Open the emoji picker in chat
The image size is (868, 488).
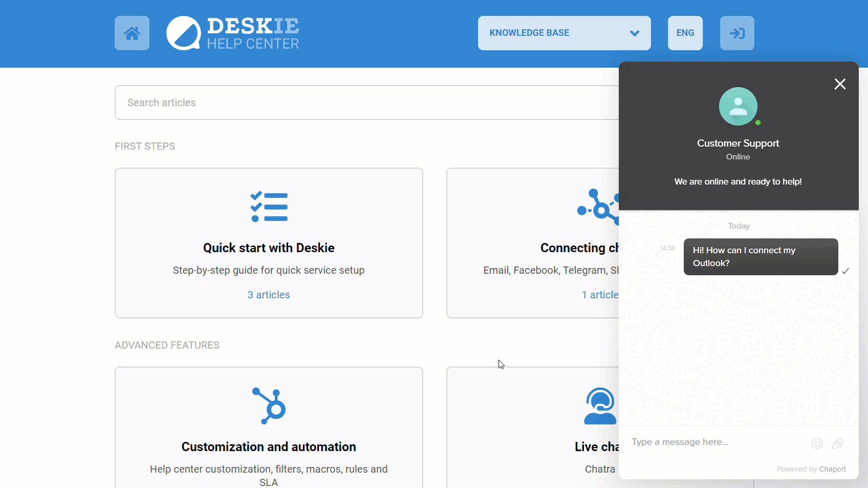pyautogui.click(x=817, y=443)
